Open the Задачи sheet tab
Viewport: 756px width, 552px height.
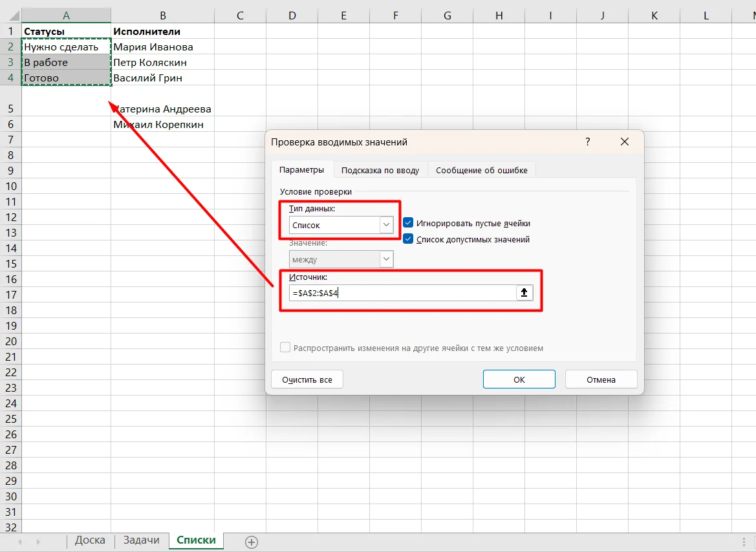coord(141,540)
